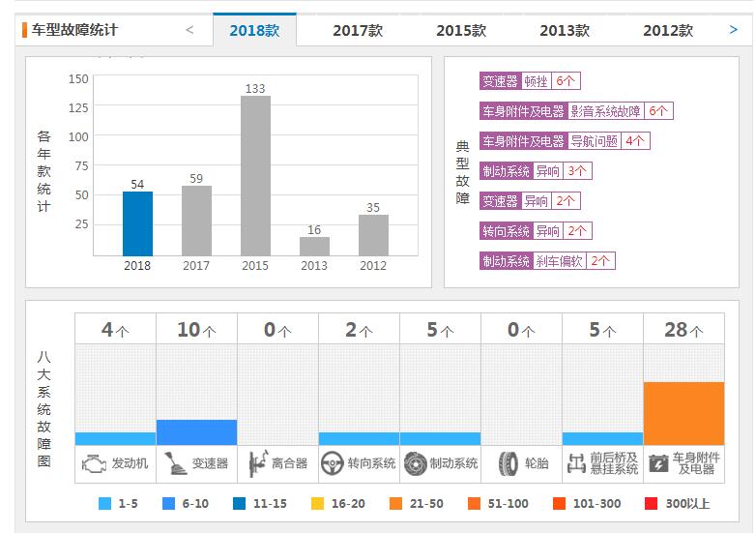Viewport: 756px width, 533px height.
Task: Click the 八大系统故障图 vertical label
Action: pos(44,409)
